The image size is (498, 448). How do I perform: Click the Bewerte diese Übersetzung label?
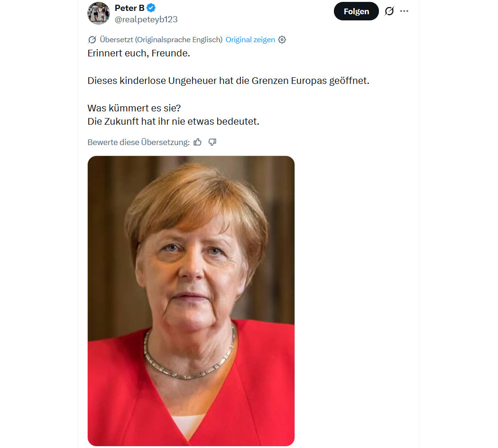point(138,142)
